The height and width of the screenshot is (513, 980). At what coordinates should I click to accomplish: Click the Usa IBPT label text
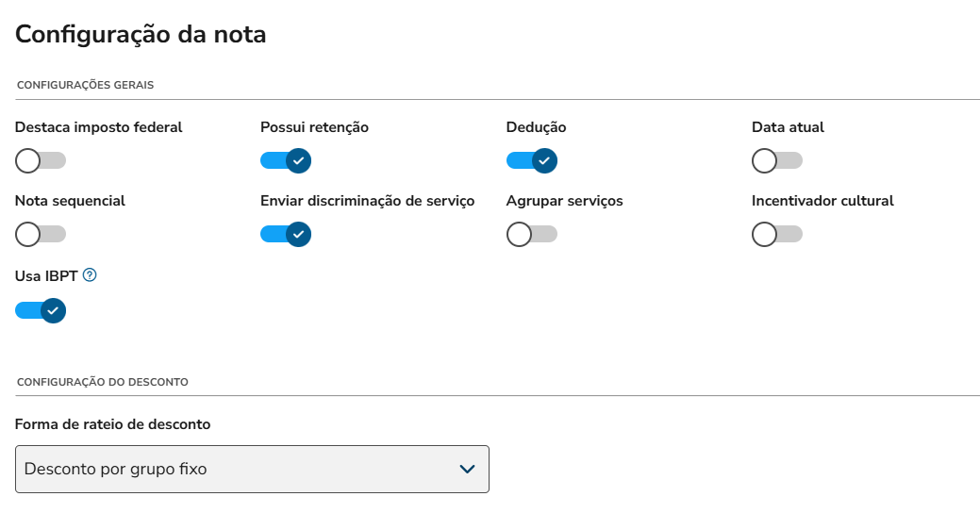pyautogui.click(x=45, y=275)
